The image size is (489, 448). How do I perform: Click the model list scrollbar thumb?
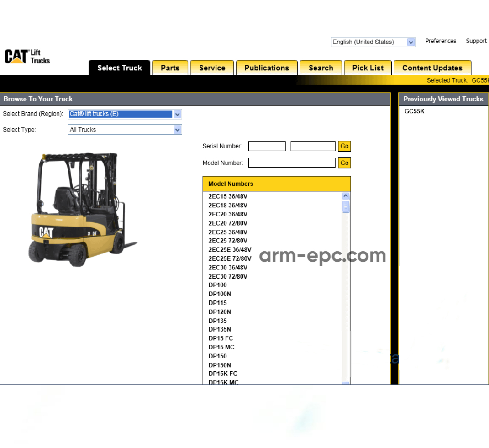(346, 206)
